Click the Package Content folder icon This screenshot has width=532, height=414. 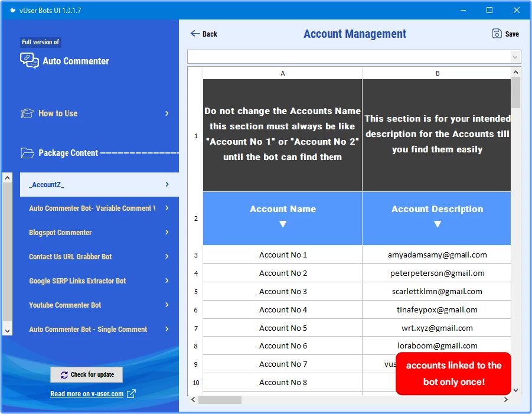[x=27, y=153]
